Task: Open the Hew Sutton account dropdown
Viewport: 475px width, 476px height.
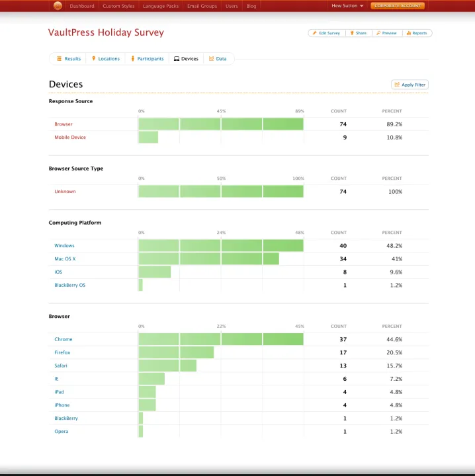Action: coord(347,6)
